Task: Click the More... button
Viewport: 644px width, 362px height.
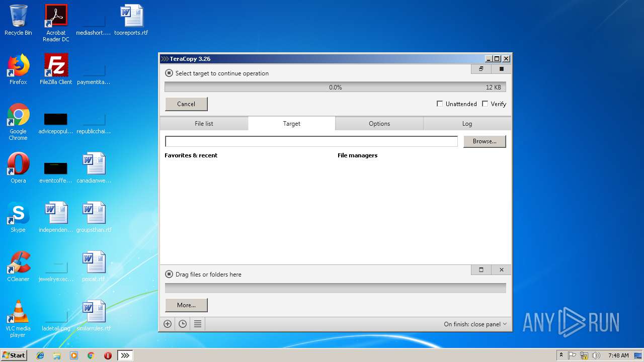Action: [186, 305]
